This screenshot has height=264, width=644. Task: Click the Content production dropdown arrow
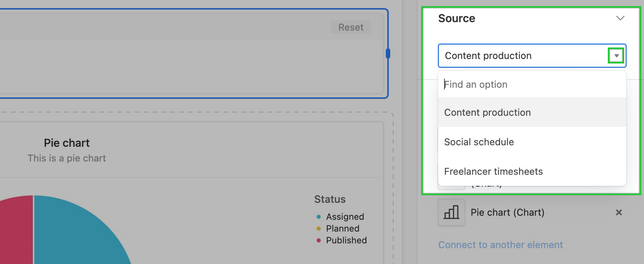616,56
